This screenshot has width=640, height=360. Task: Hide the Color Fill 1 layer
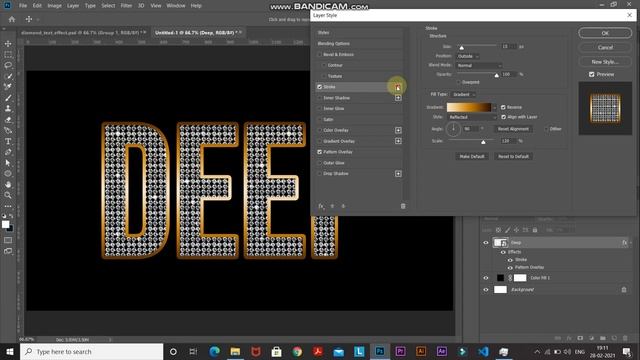tap(486, 278)
